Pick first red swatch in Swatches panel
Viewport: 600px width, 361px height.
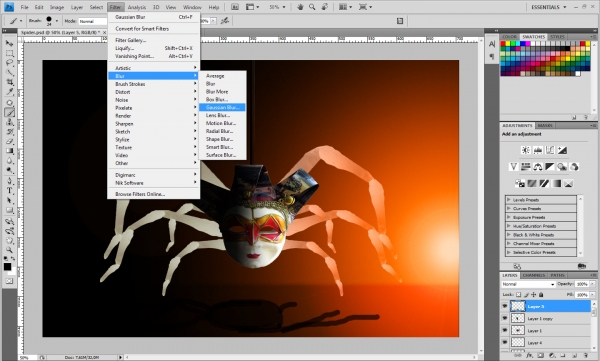click(x=503, y=44)
